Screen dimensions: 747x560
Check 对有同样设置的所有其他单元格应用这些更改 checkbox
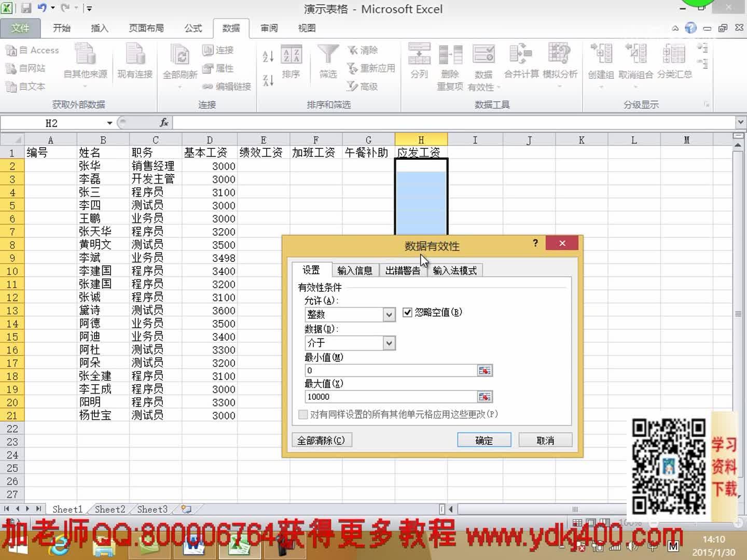pyautogui.click(x=303, y=414)
